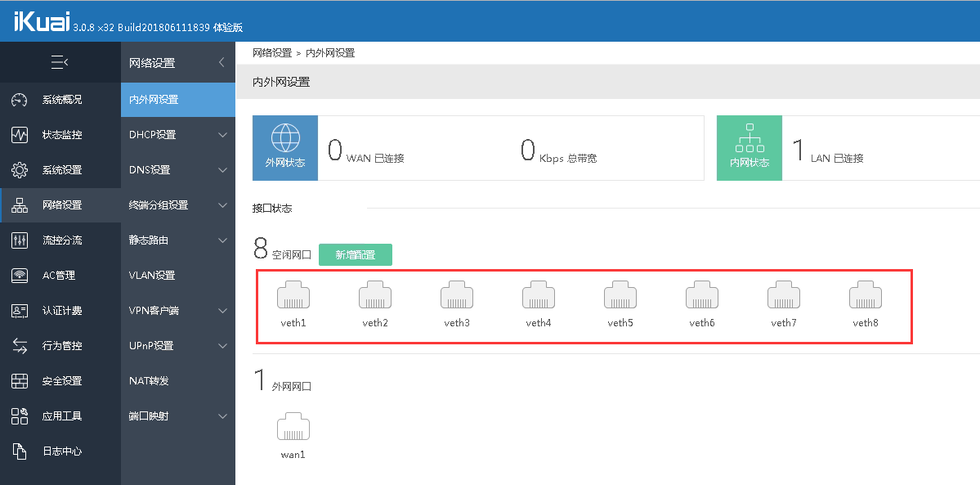The width and height of the screenshot is (980, 485).
Task: Click the 内外网设置 breadcrumb entry
Action: [330, 53]
